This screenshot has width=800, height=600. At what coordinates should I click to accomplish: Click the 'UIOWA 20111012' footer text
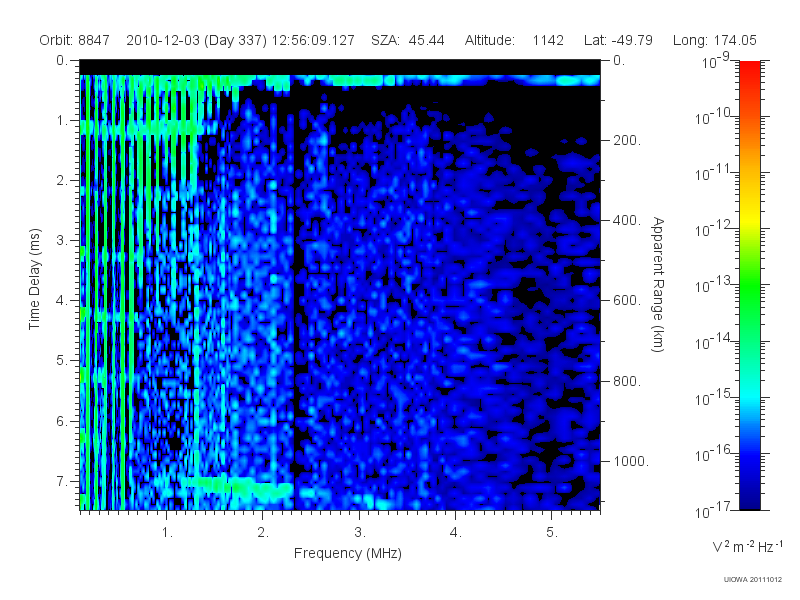753,580
